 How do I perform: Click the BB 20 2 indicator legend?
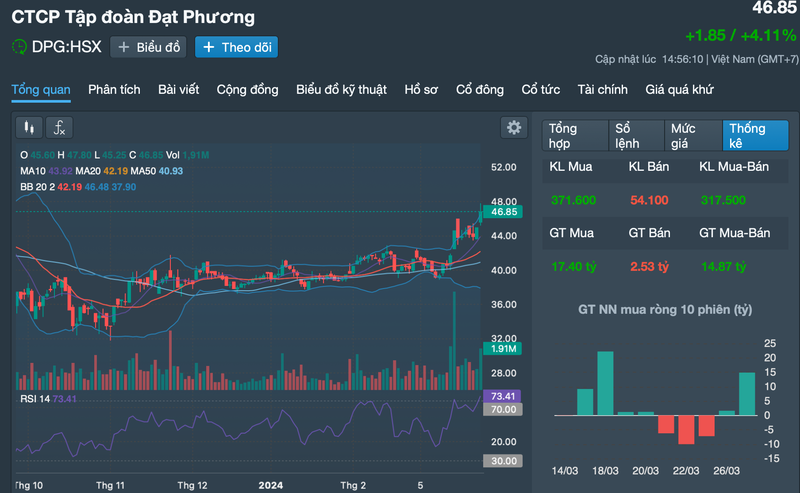pyautogui.click(x=78, y=187)
